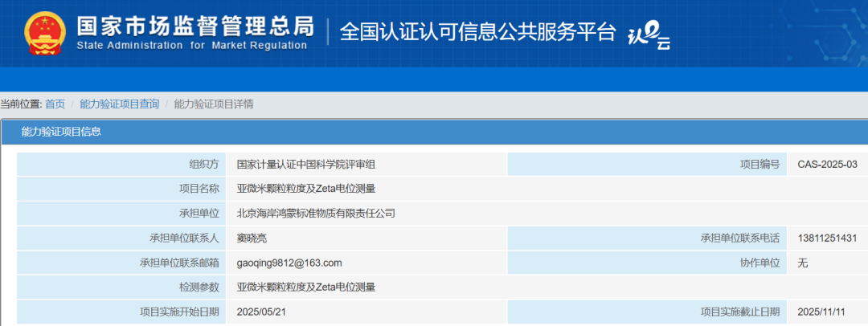This screenshot has width=868, height=326.
Task: Select the 项目名称 value 亚微米颗粒粒度及Zeta电位测量
Action: (x=306, y=189)
